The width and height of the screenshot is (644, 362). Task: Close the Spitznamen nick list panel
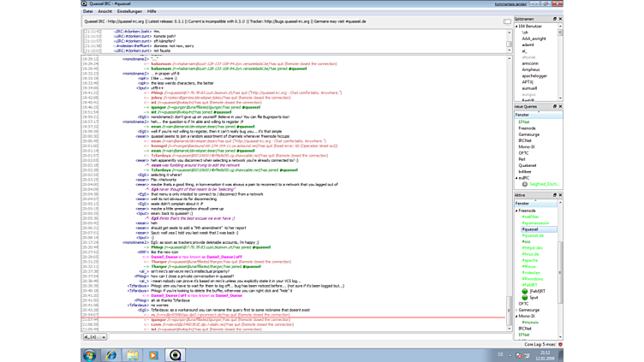coord(560,19)
